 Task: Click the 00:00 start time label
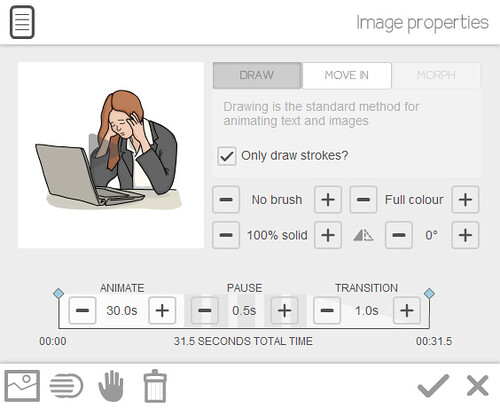tap(53, 341)
